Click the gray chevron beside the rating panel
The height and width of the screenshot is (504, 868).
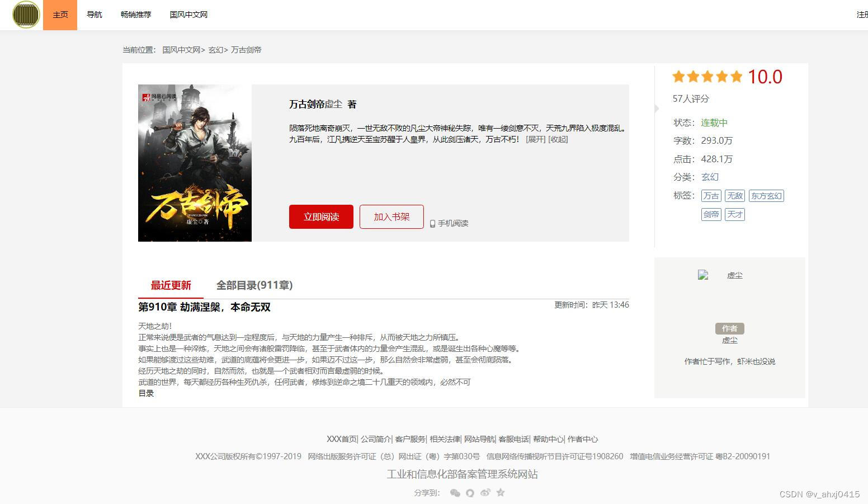point(655,109)
